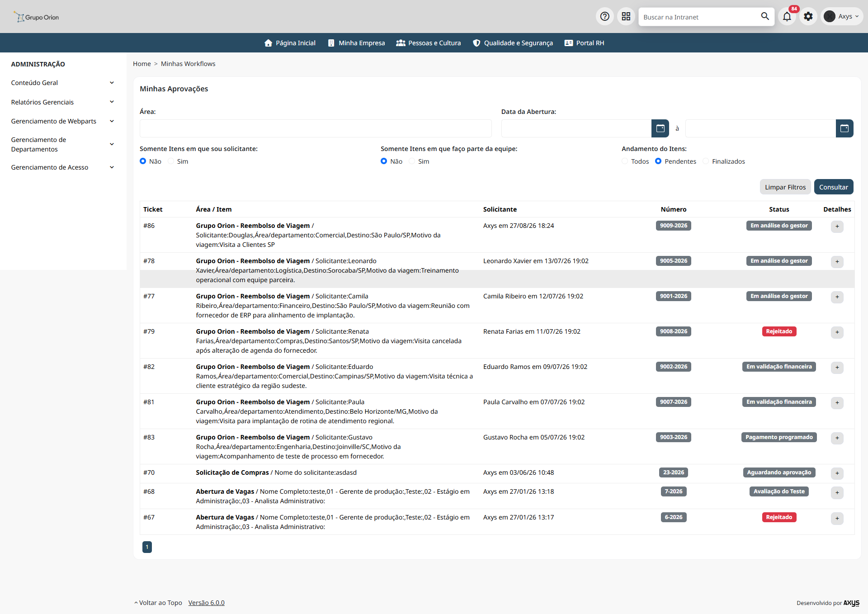
Task: Go to Página Inicial menu
Action: tap(290, 43)
